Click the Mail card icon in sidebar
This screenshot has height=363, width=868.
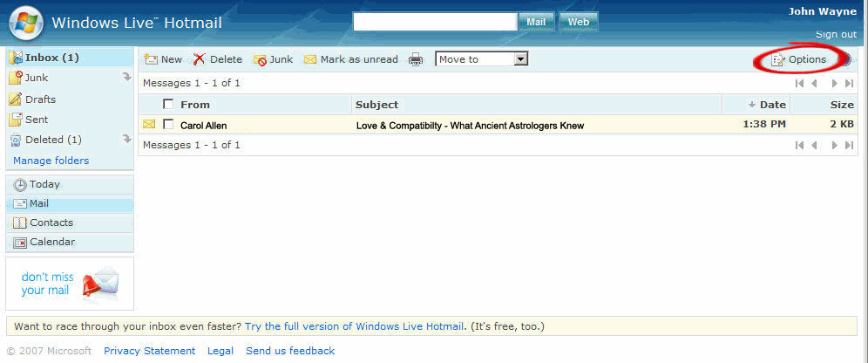[20, 204]
